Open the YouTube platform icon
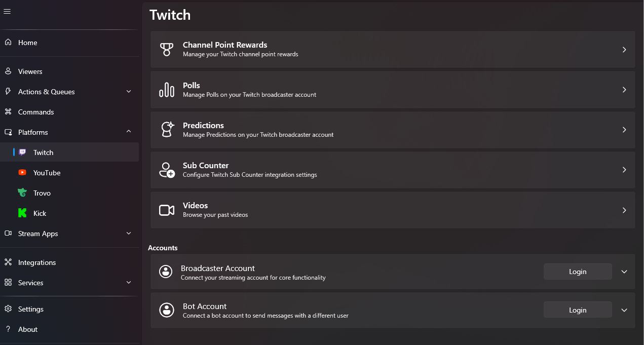Screen dimensions: 644x345 [22, 172]
